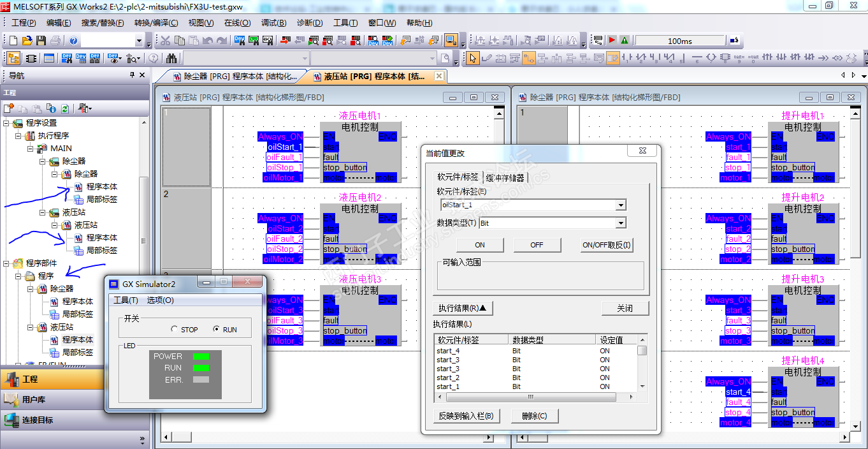Collapse the 程序设置 tree node
Viewport: 868px width, 449px height.
coord(7,123)
